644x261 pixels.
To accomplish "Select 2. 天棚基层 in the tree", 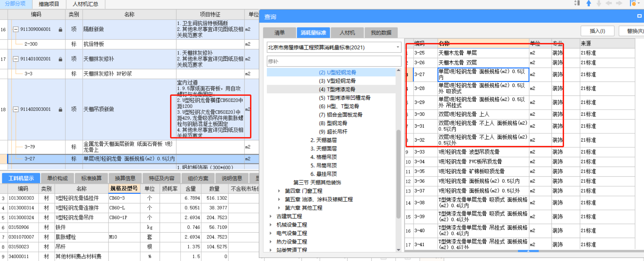I will click(x=324, y=140).
